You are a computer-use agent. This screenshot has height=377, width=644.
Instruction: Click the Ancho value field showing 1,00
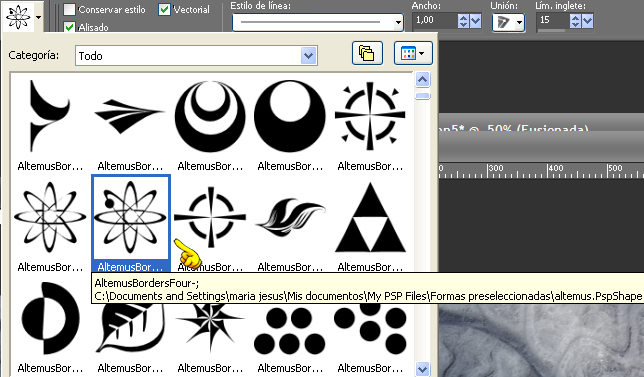[x=435, y=20]
